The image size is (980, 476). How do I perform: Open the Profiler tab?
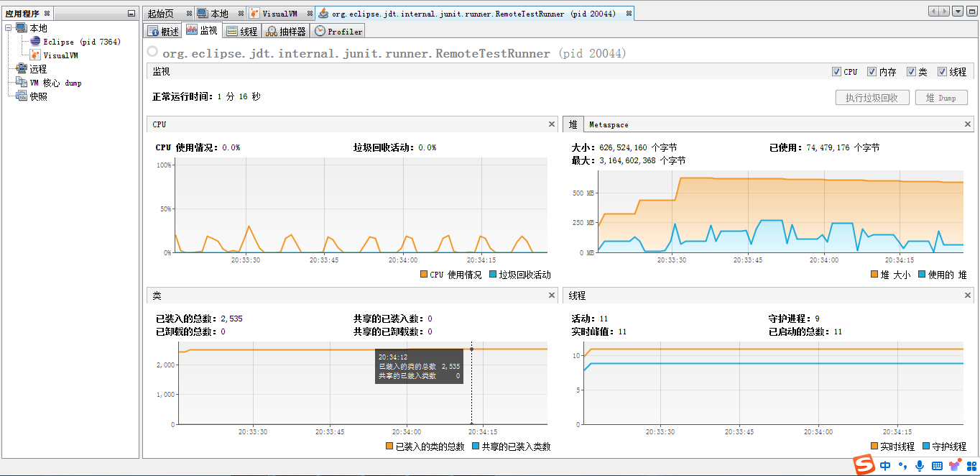(338, 31)
